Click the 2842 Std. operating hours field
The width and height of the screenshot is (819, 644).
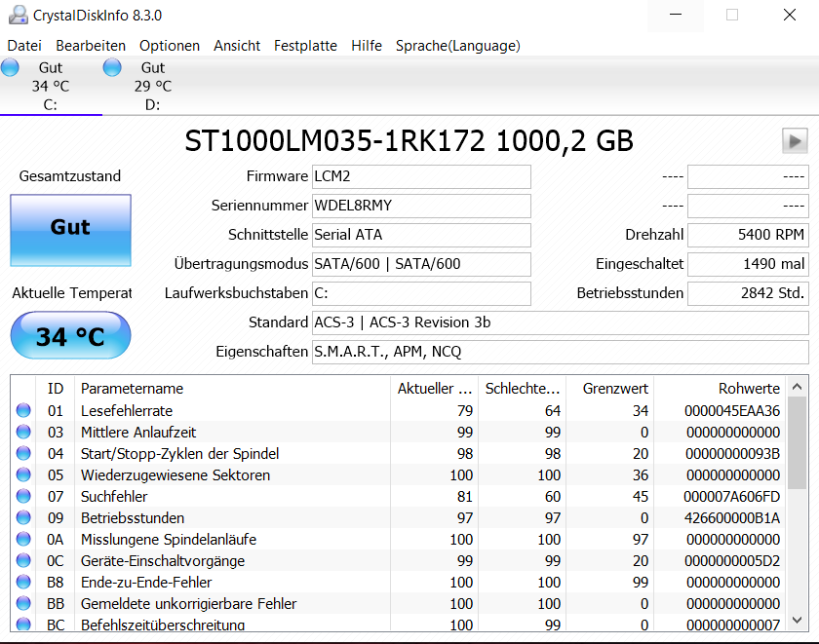[x=748, y=294]
